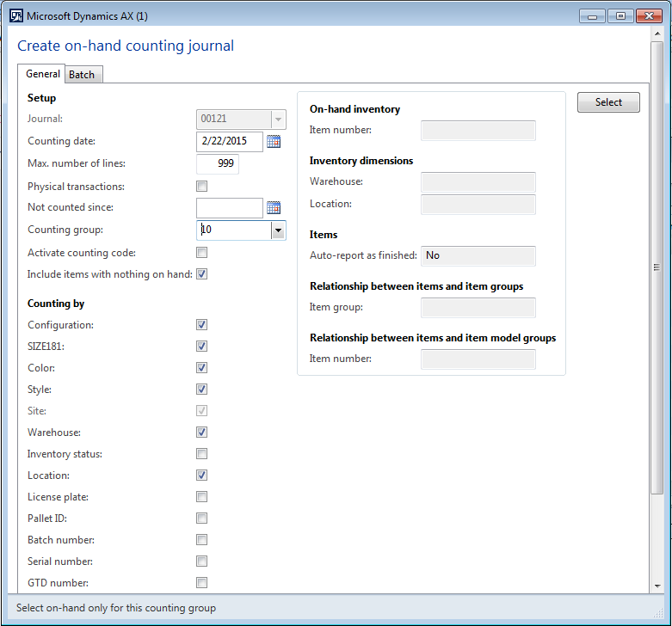
Task: Check the Pallet ID checkbox
Action: coord(201,519)
